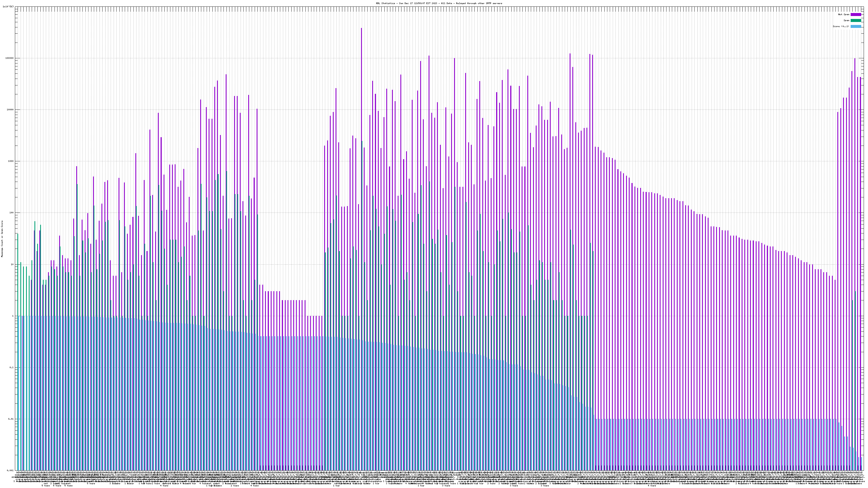The image size is (868, 488).
Task: Click the 0.01 y-axis tick label
Action: 11,419
